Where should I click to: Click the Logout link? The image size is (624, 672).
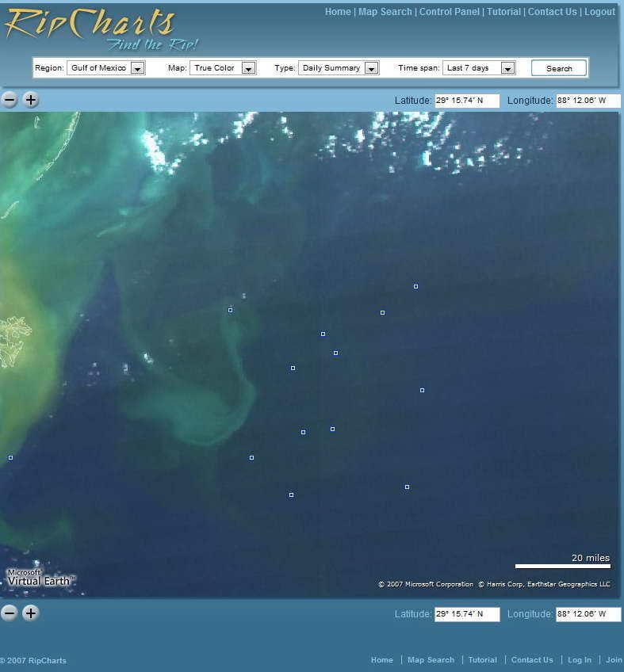(x=599, y=12)
